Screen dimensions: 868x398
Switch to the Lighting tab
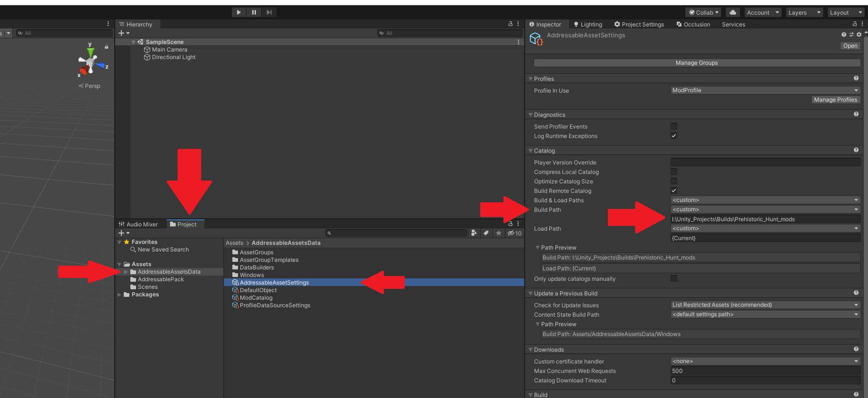[x=588, y=24]
